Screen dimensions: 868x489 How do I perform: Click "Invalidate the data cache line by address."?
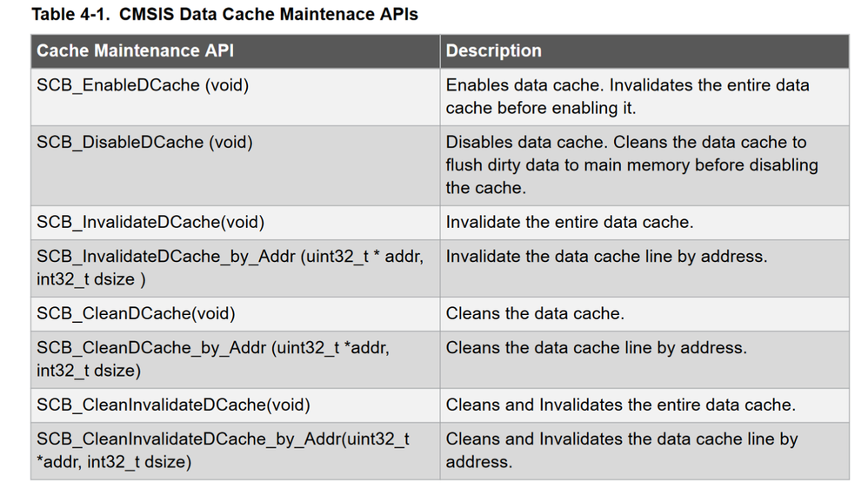pyautogui.click(x=606, y=257)
